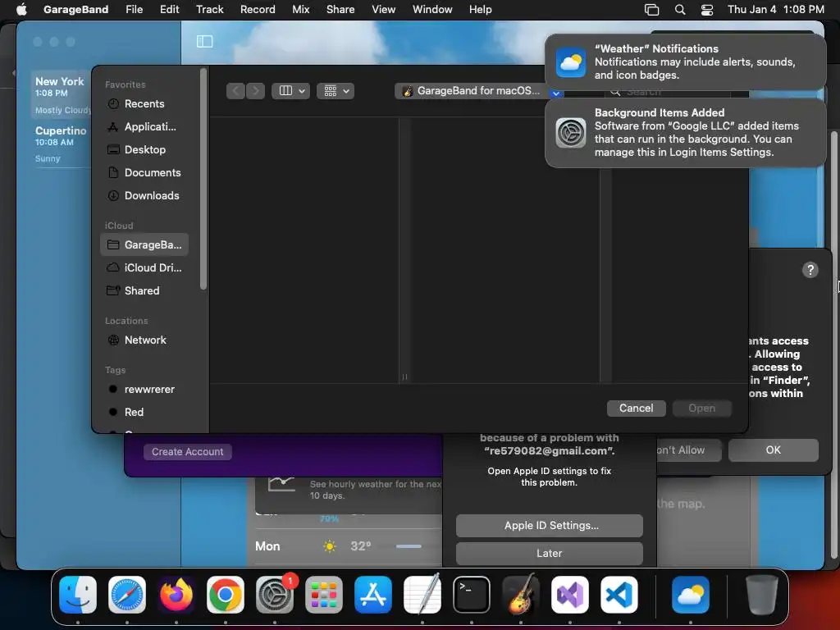Open Finder from the Dock
The image size is (840, 630).
(78, 595)
